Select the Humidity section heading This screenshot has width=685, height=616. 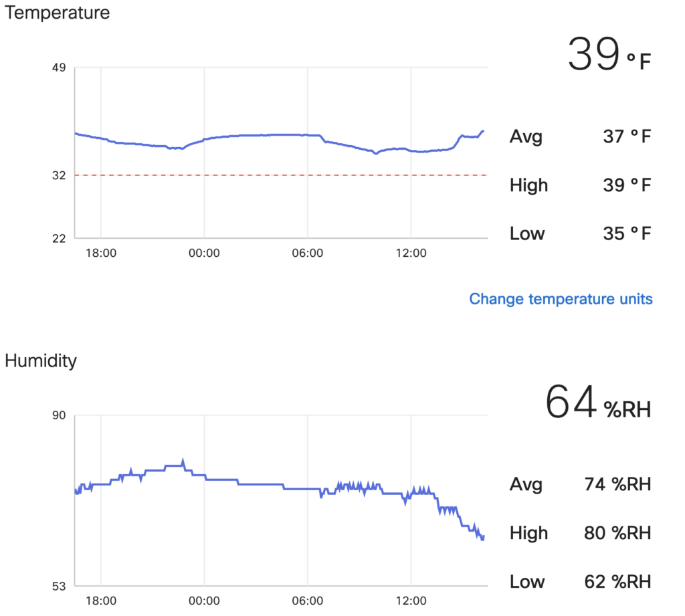pyautogui.click(x=41, y=361)
